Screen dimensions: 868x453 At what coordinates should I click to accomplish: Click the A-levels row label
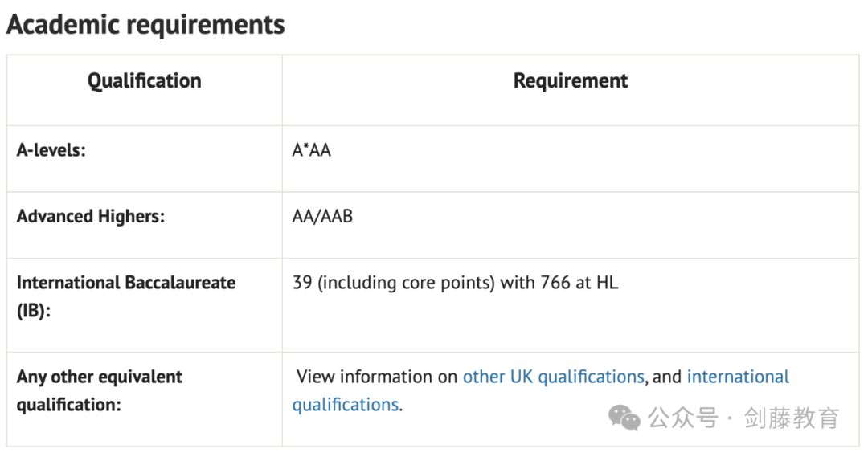click(51, 150)
